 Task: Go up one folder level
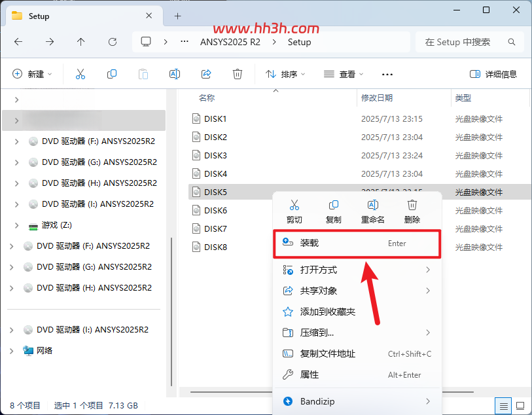point(80,42)
